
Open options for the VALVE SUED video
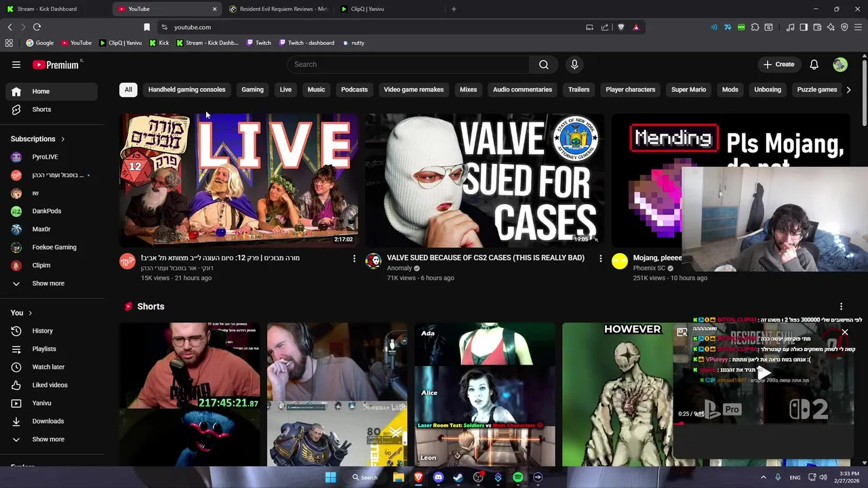click(x=600, y=258)
